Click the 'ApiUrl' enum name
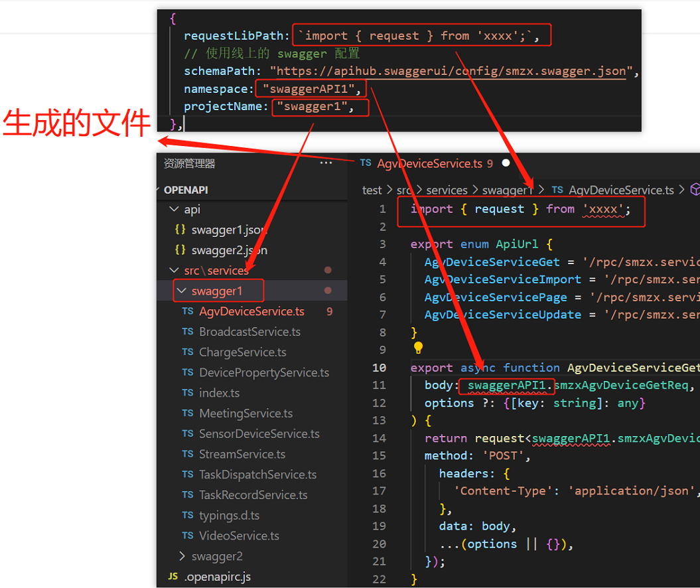The height and width of the screenshot is (588, 700). (x=517, y=244)
